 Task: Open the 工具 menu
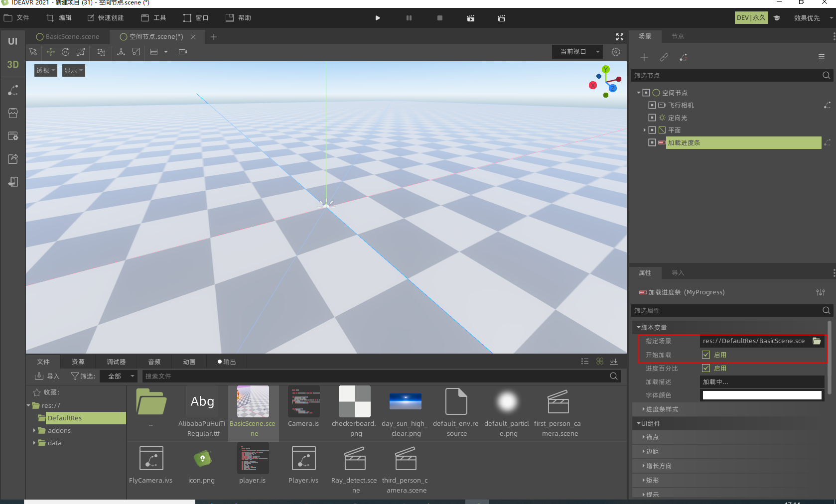click(x=153, y=18)
